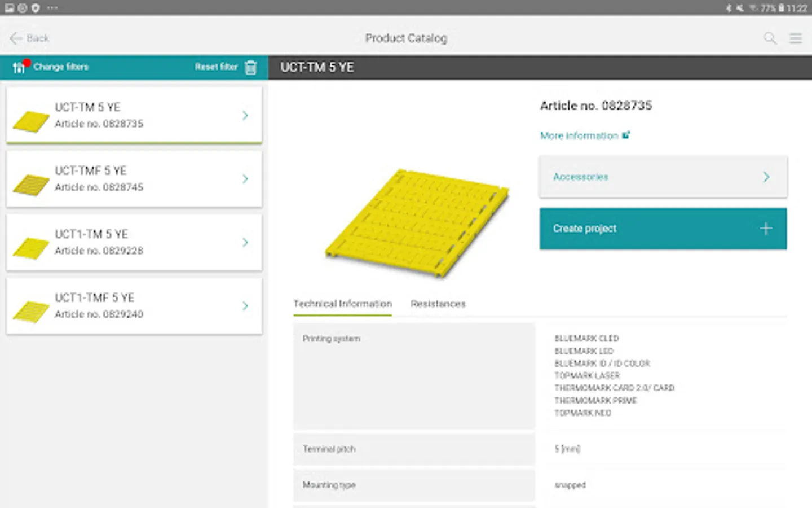Image resolution: width=812 pixels, height=508 pixels.
Task: Tap the UCT1-TM 5 YE list thumbnail
Action: click(31, 248)
